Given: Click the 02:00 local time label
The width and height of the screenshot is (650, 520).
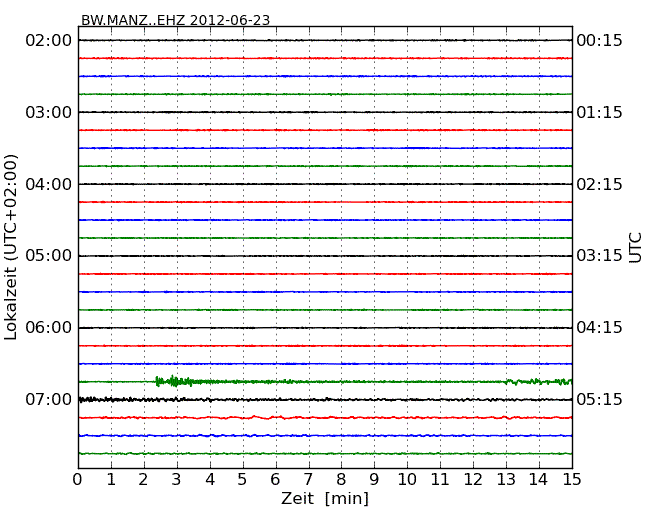Looking at the screenshot, I should click(49, 41).
